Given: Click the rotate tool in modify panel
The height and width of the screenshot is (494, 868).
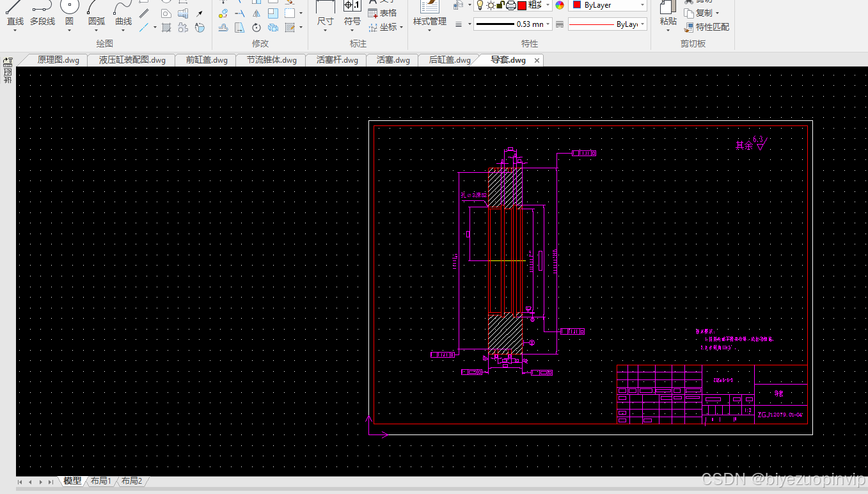Looking at the screenshot, I should click(x=256, y=28).
